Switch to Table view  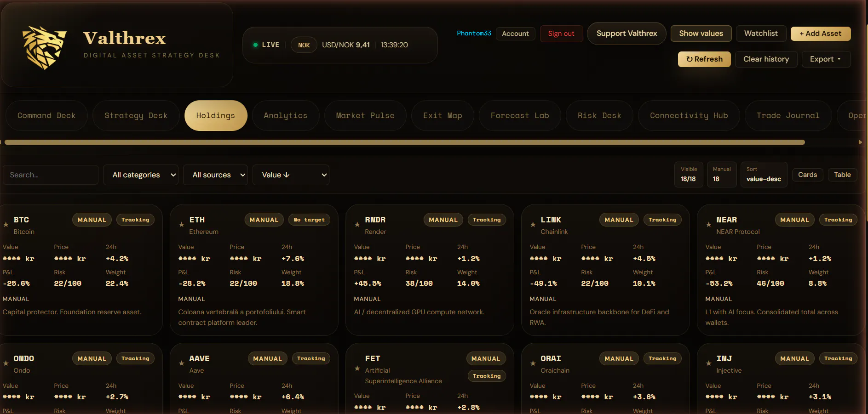click(842, 175)
